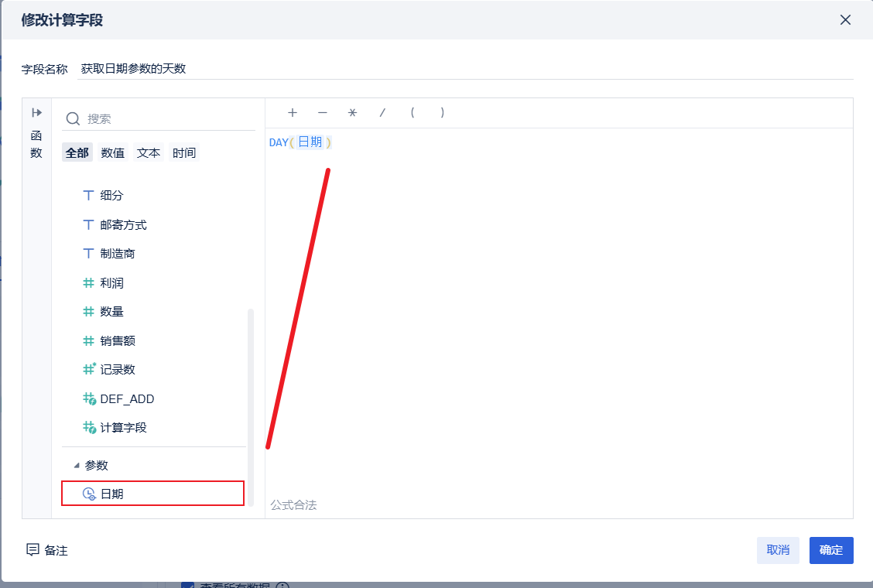Click the numeric icon beside 记录数
873x588 pixels.
pyautogui.click(x=89, y=369)
